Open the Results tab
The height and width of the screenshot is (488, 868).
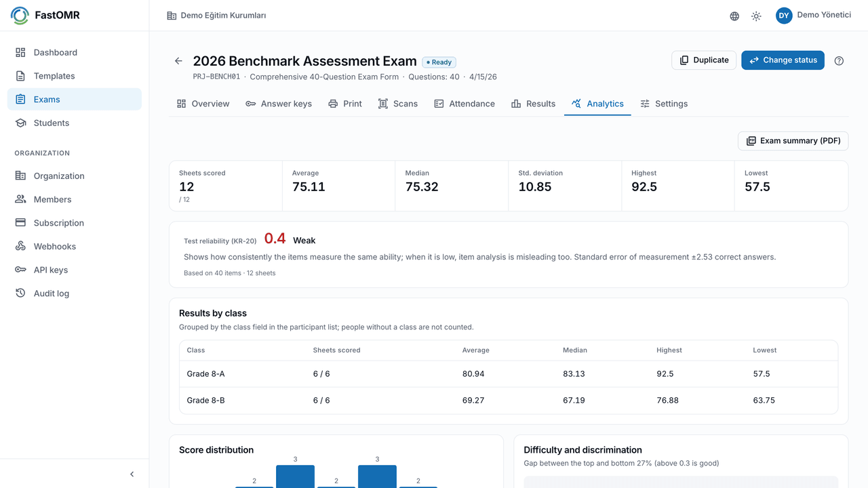533,104
